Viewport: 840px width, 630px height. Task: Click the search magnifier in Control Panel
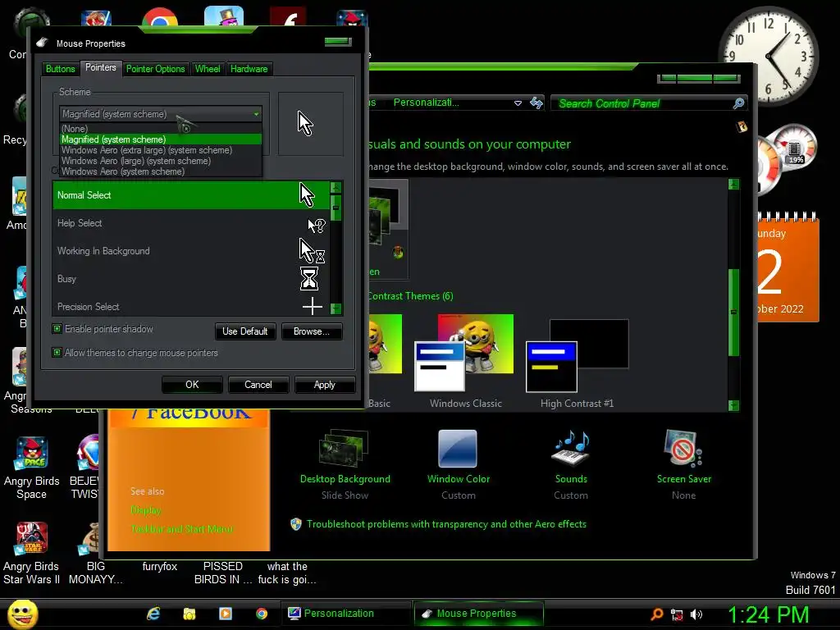[739, 103]
